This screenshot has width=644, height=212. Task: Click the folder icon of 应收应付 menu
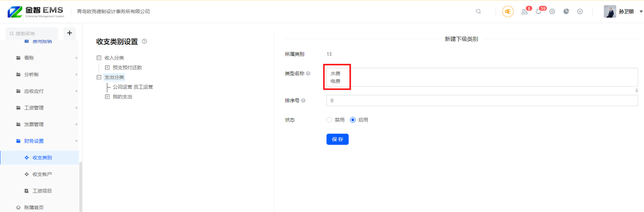[19, 91]
